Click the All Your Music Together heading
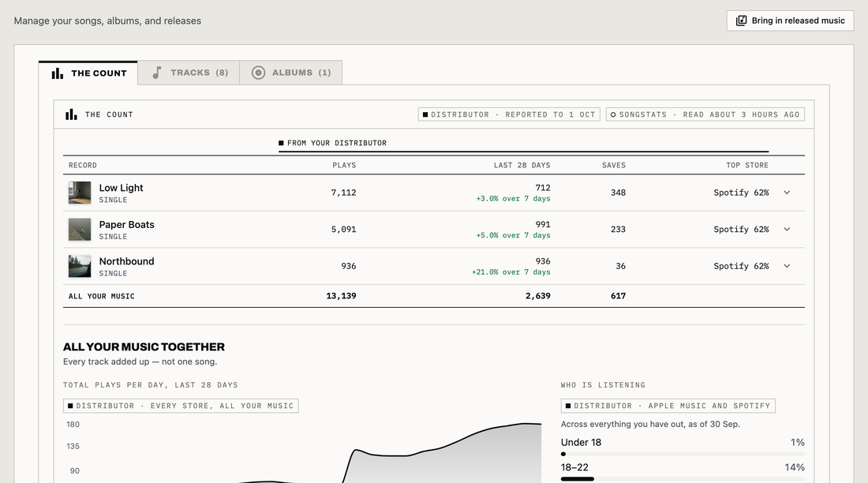 coord(144,346)
